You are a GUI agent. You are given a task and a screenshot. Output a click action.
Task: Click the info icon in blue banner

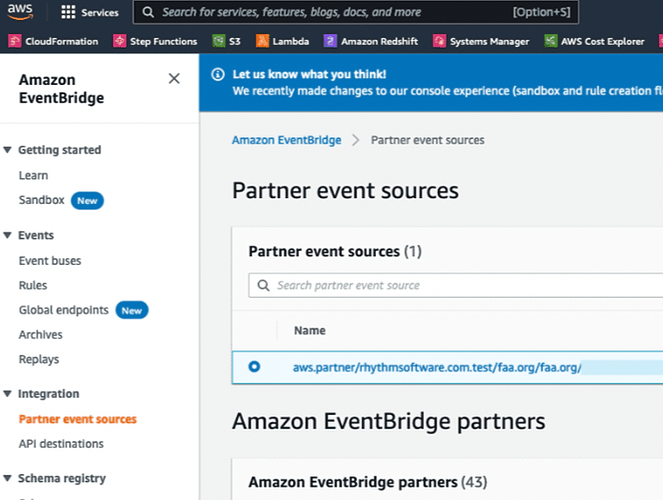click(218, 75)
